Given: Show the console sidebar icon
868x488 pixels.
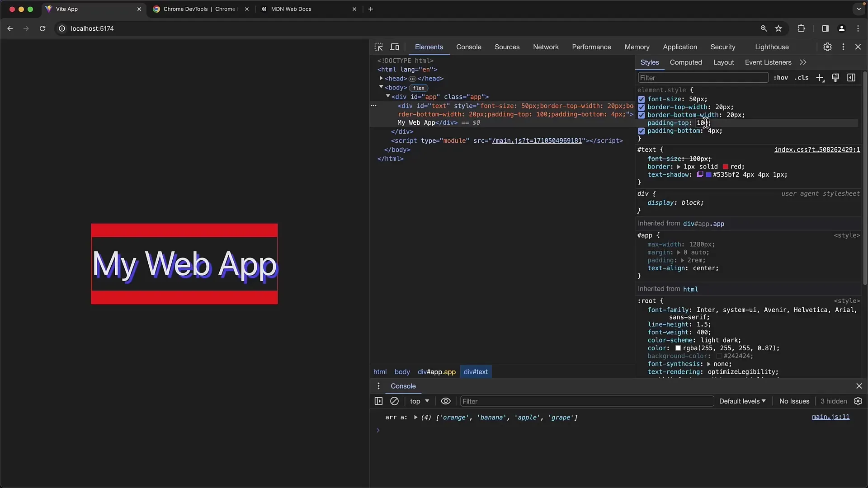Looking at the screenshot, I should click(379, 401).
